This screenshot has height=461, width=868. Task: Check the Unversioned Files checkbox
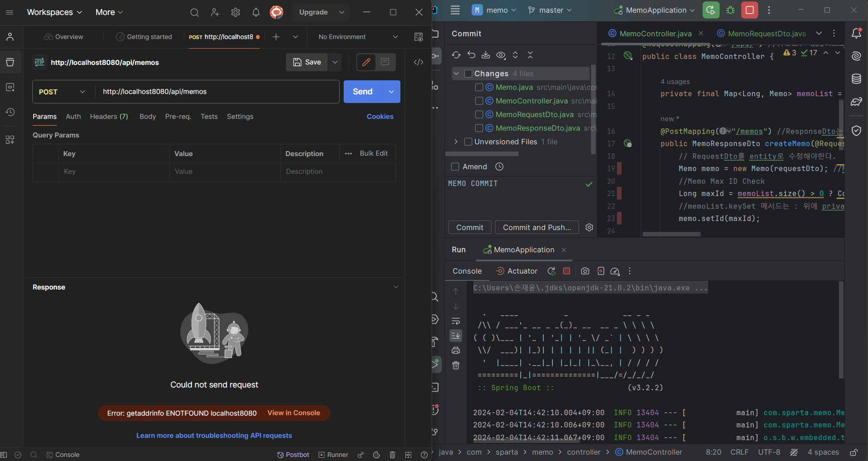tap(469, 142)
